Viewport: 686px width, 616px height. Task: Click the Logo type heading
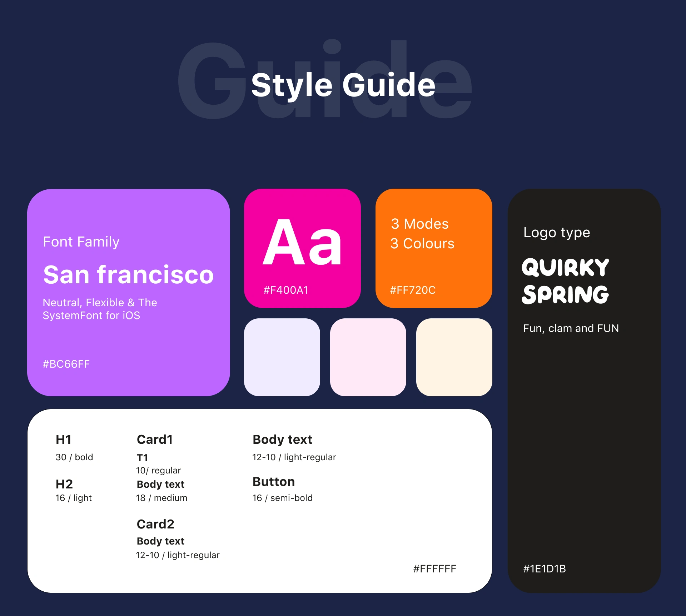pos(556,233)
